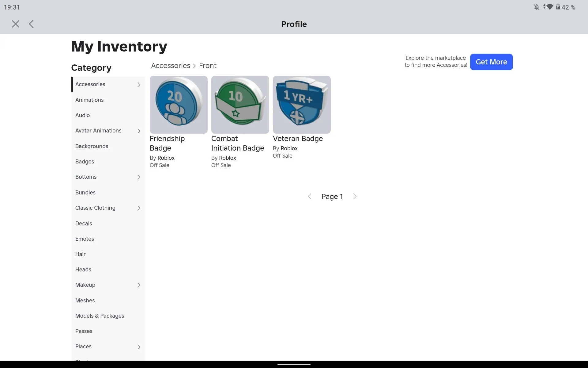Tap the battery status icon
The height and width of the screenshot is (368, 588).
[558, 7]
